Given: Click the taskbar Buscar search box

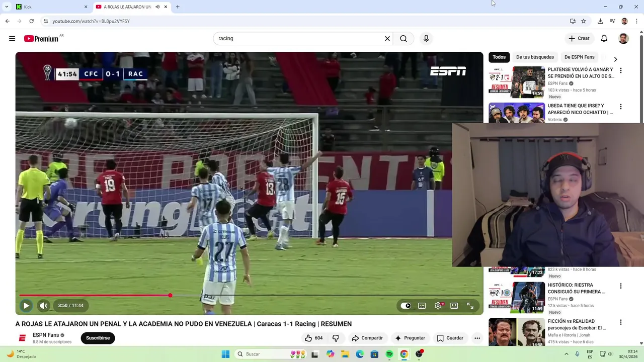Looking at the screenshot, I should 271,354.
